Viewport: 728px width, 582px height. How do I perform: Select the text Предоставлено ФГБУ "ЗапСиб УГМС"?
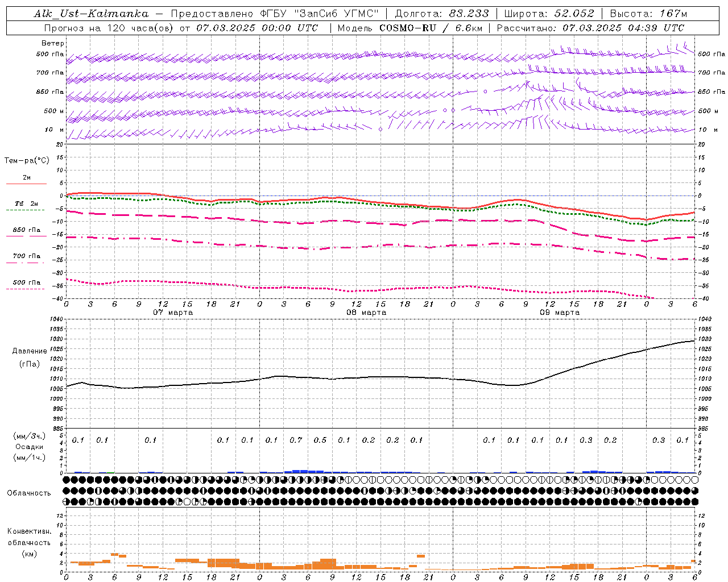[x=275, y=14]
